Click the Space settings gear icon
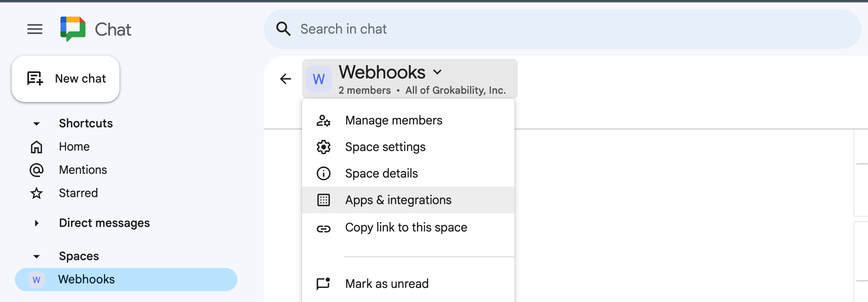The height and width of the screenshot is (302, 868). tap(324, 147)
